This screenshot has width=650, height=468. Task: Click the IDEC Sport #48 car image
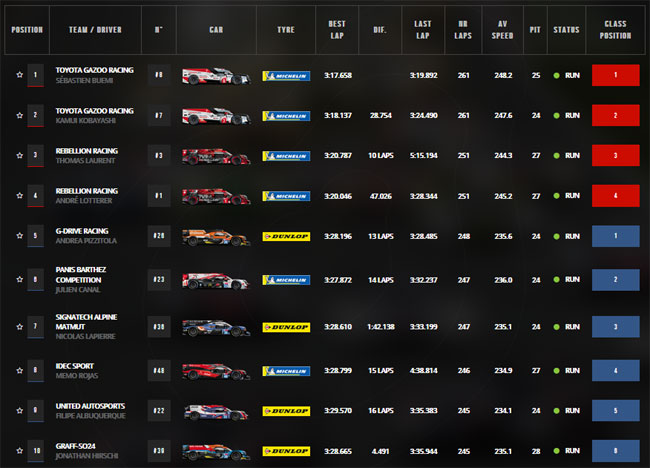pos(216,371)
